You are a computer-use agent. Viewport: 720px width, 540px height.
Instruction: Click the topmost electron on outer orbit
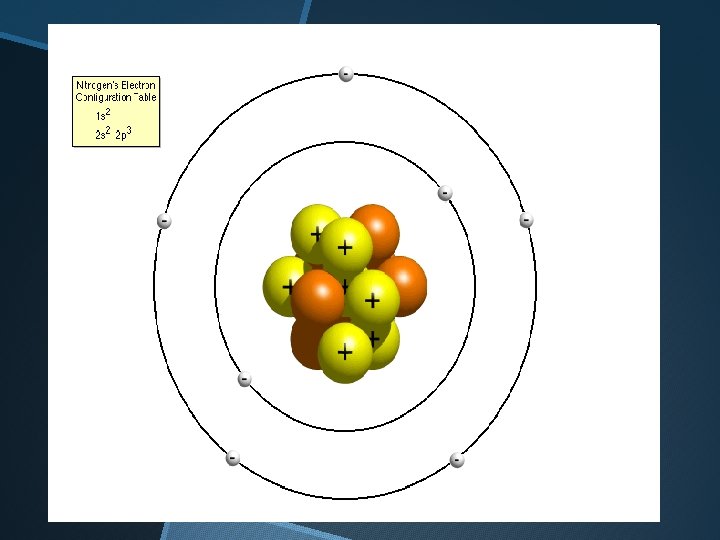click(346, 74)
